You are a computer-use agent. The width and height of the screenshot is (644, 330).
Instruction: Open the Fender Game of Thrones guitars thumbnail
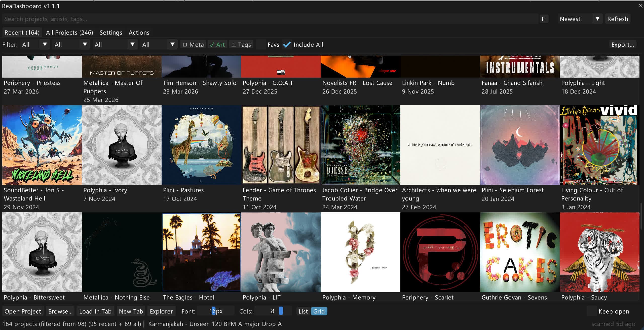(x=281, y=145)
